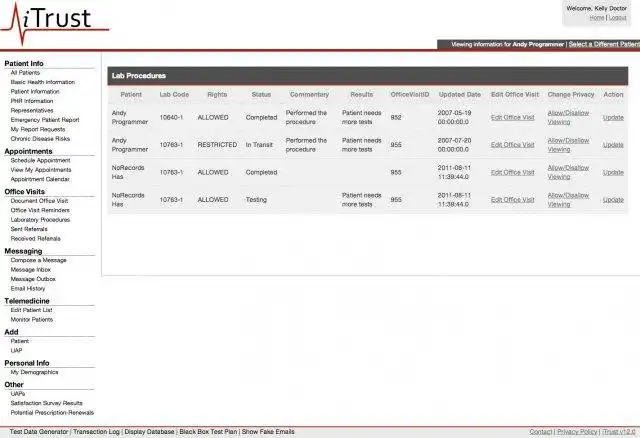Click Update in the 11:39:44.0 row

(x=613, y=172)
